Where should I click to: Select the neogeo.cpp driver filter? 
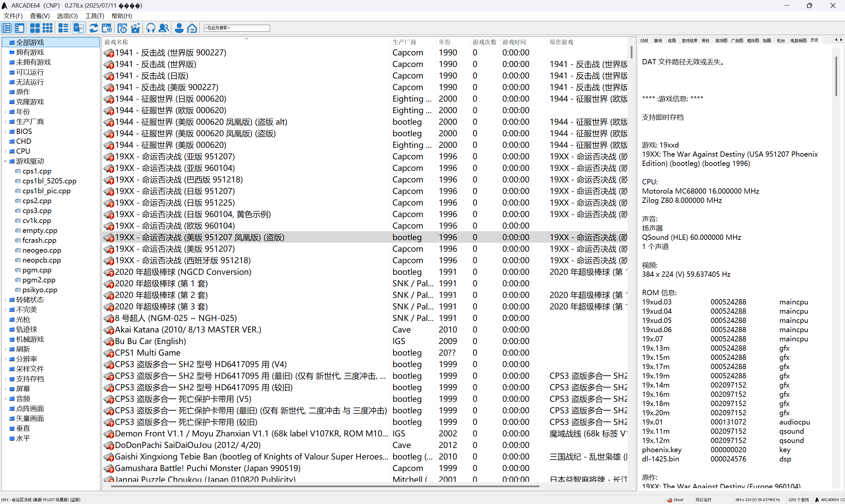42,250
